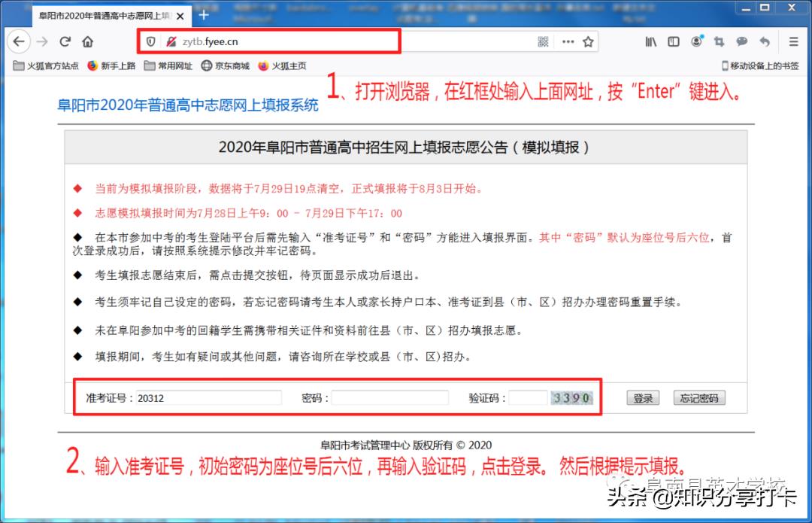
Task: Open the Firefox account icon
Action: click(x=697, y=42)
